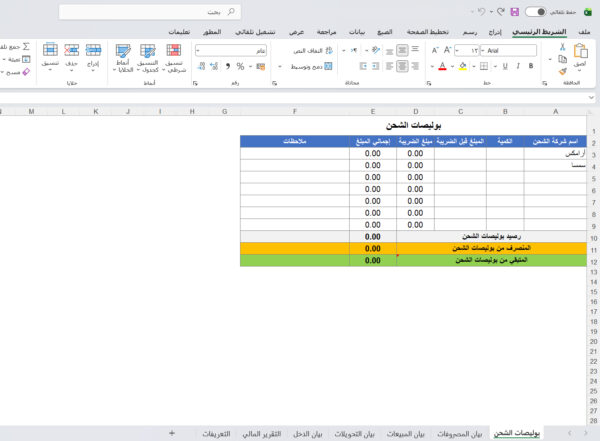Toggle Wrap Text

[x=313, y=51]
